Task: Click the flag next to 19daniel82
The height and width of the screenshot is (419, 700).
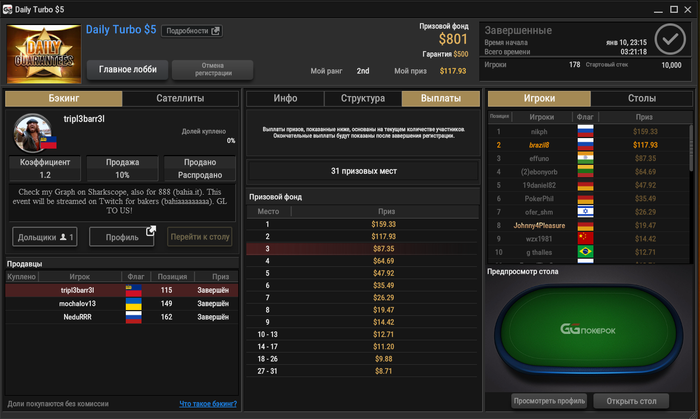Action: [x=585, y=185]
